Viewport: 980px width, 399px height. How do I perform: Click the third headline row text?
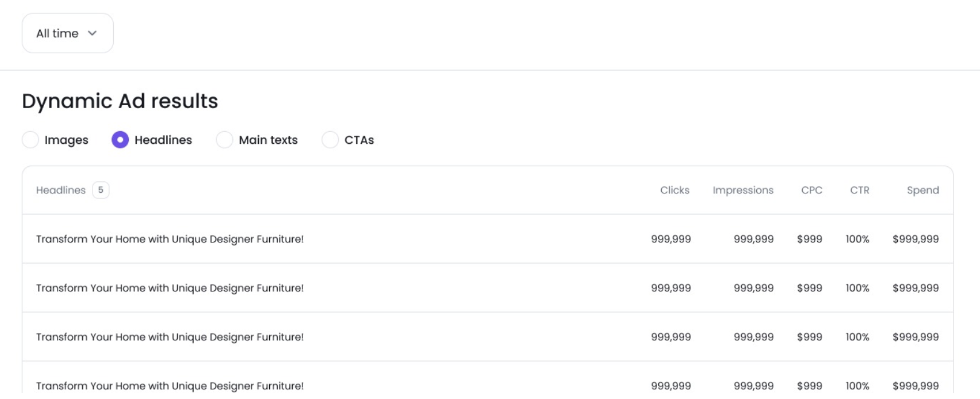point(169,337)
